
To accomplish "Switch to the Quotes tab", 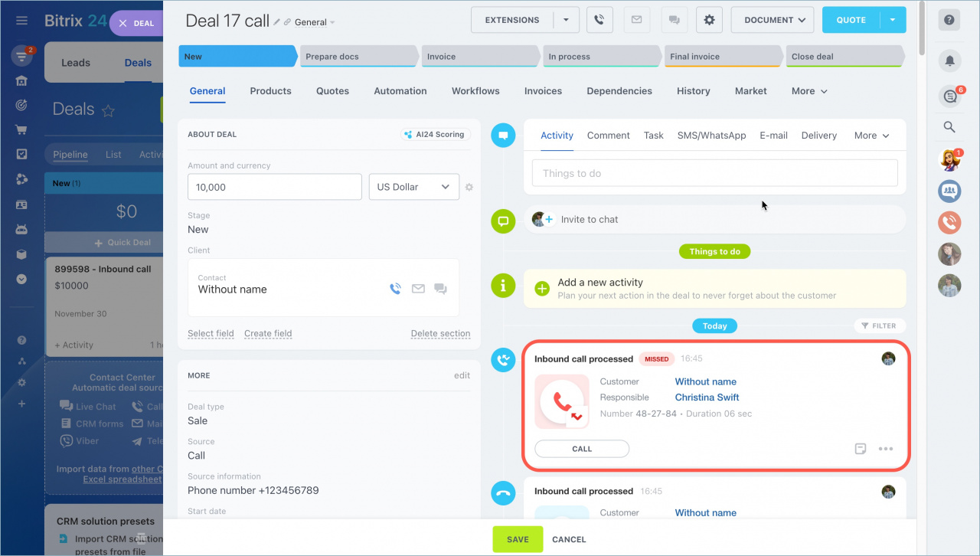I will [x=332, y=91].
